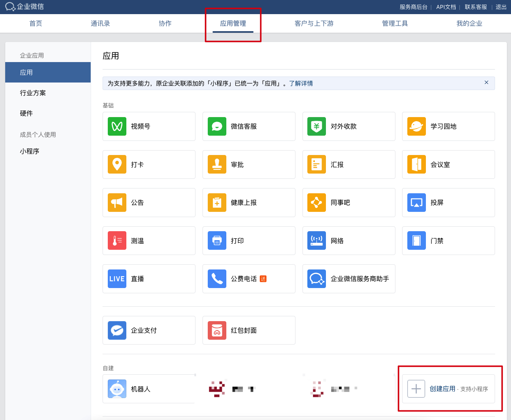Click the 健康上报 label text
Image resolution: width=511 pixels, height=420 pixels.
[x=244, y=203]
